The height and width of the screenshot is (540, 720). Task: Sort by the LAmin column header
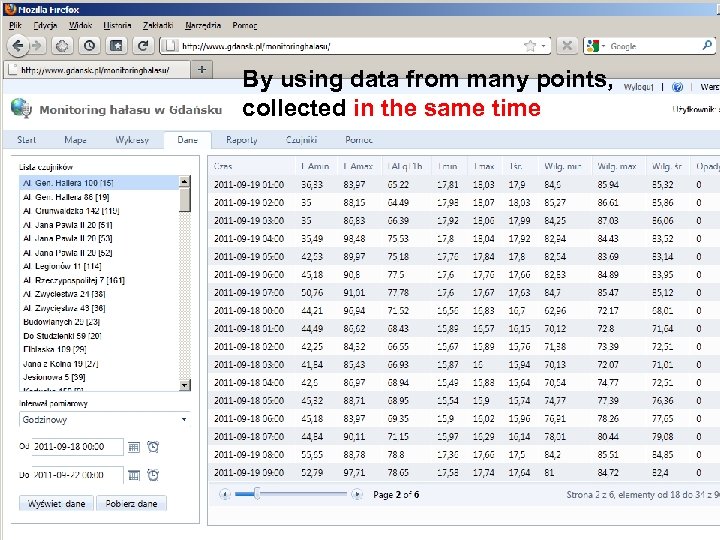click(315, 166)
